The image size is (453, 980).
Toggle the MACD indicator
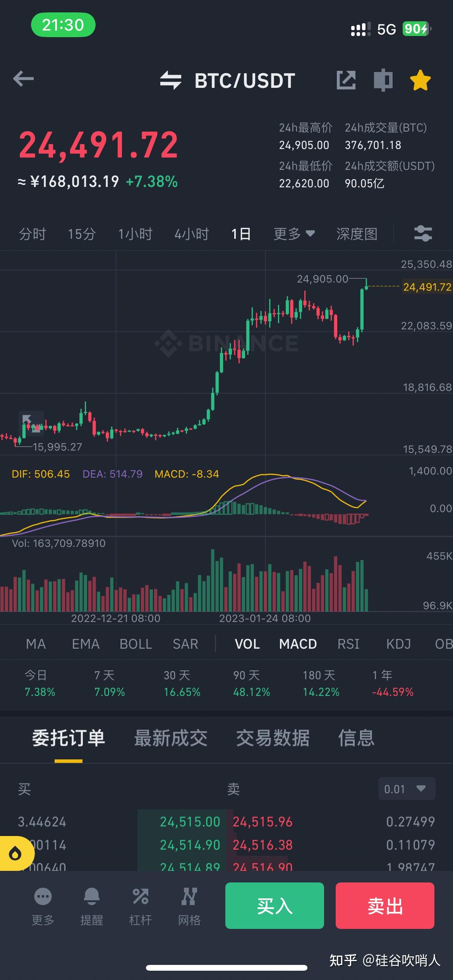click(x=298, y=644)
